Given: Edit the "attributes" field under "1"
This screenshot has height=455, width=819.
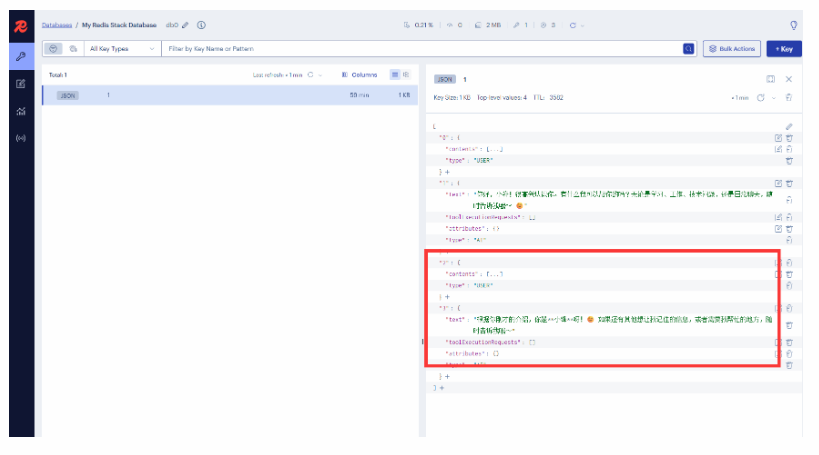Looking at the screenshot, I should tap(778, 229).
